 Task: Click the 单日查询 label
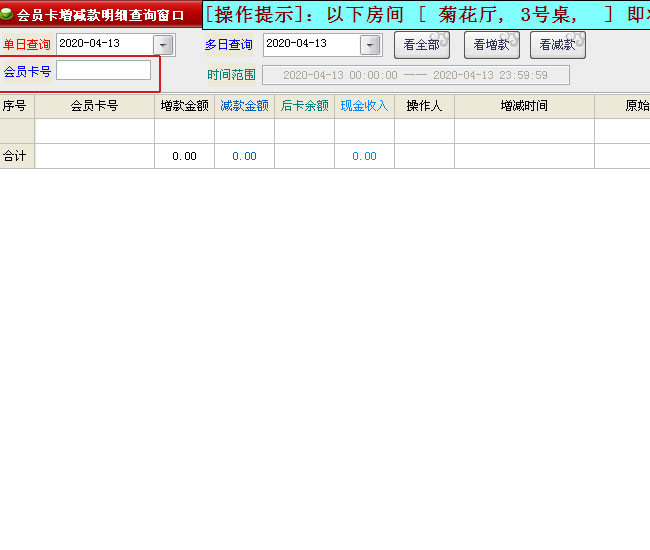tap(27, 44)
